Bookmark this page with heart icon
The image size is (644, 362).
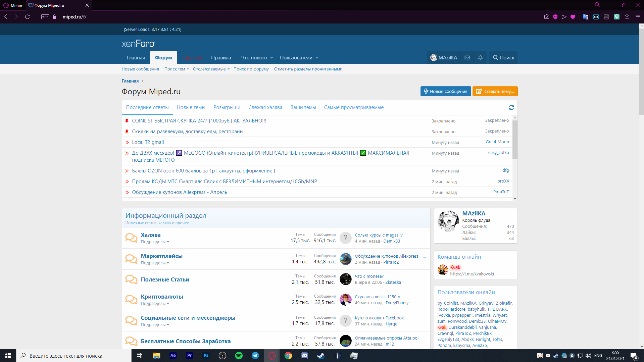[x=573, y=17]
